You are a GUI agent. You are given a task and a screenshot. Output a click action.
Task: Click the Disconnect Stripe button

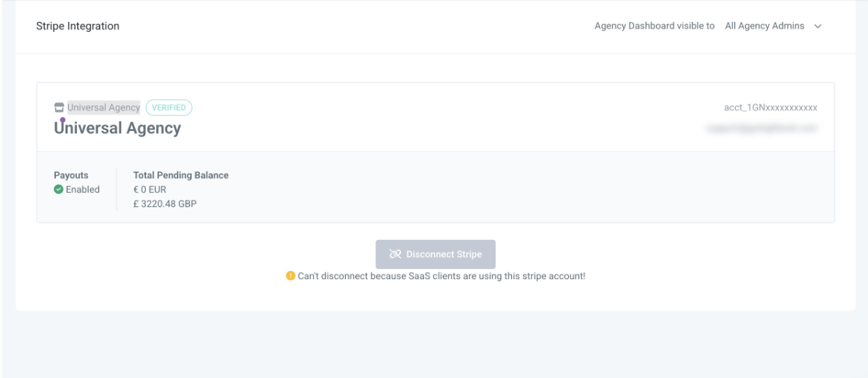pyautogui.click(x=436, y=254)
